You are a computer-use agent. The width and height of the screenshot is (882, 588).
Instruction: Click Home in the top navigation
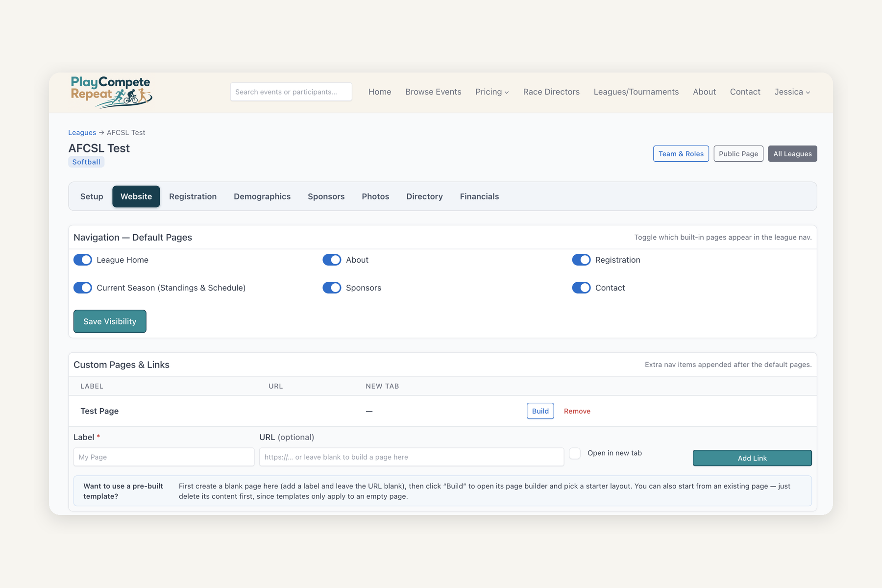tap(380, 92)
